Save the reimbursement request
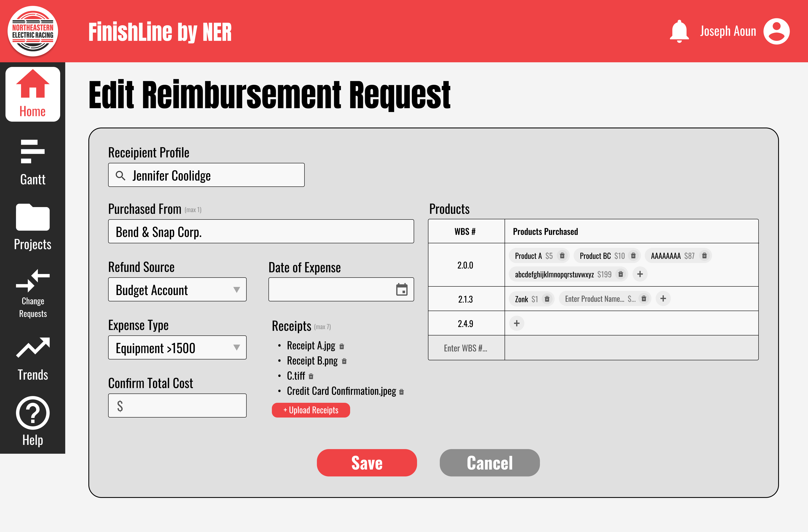This screenshot has height=532, width=808. [367, 462]
